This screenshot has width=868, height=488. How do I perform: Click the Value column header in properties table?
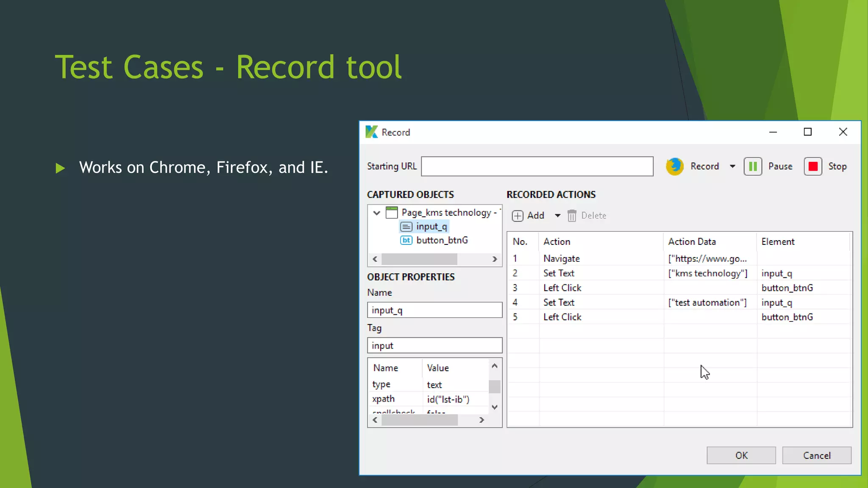(438, 368)
